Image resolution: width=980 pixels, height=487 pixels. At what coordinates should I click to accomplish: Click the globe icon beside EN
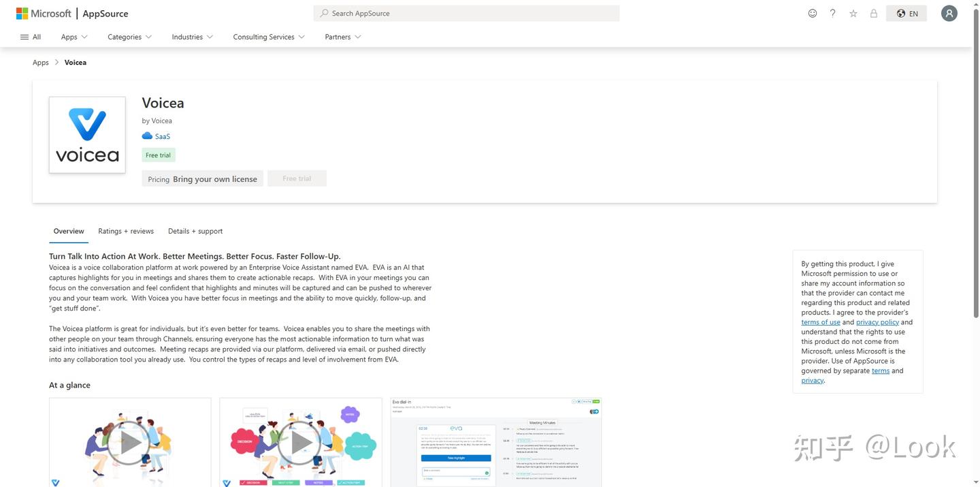pyautogui.click(x=900, y=13)
